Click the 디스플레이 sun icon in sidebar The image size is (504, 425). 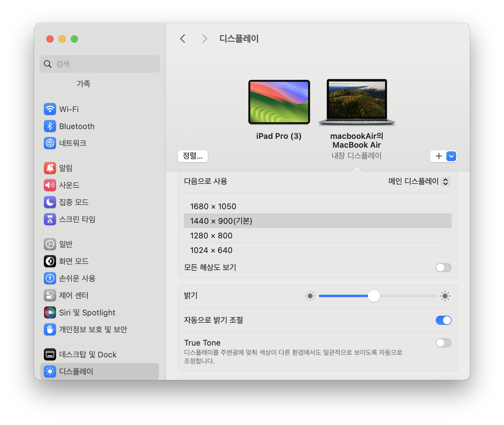[50, 371]
